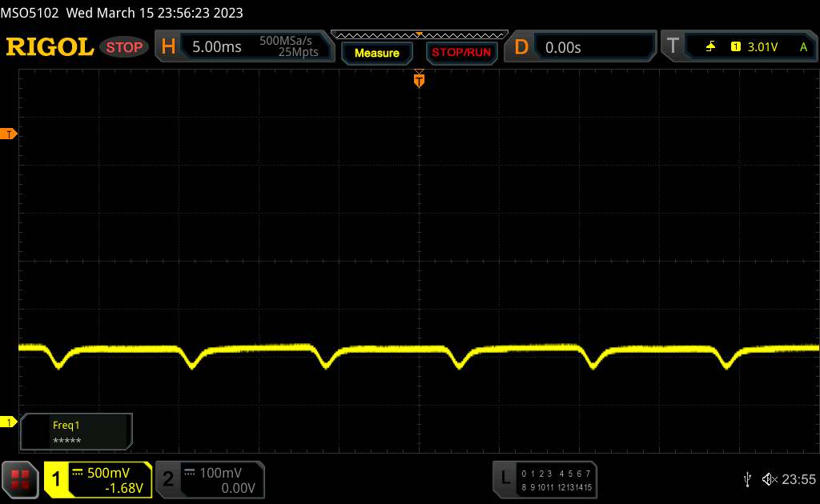820x504 pixels.
Task: Click the rising edge trigger icon
Action: click(710, 47)
